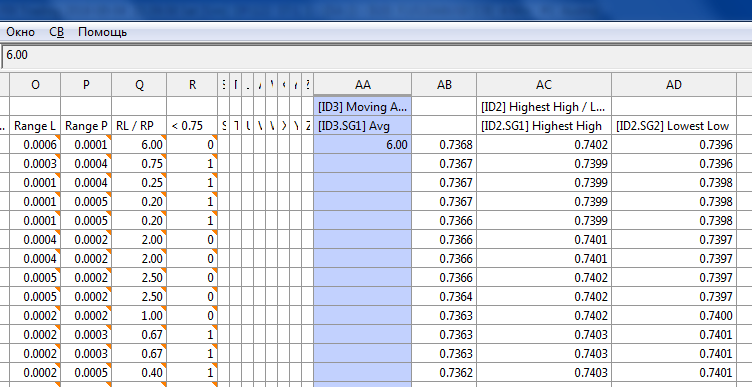Select Range L cell 0.0002 in 1.00 row

pos(35,316)
